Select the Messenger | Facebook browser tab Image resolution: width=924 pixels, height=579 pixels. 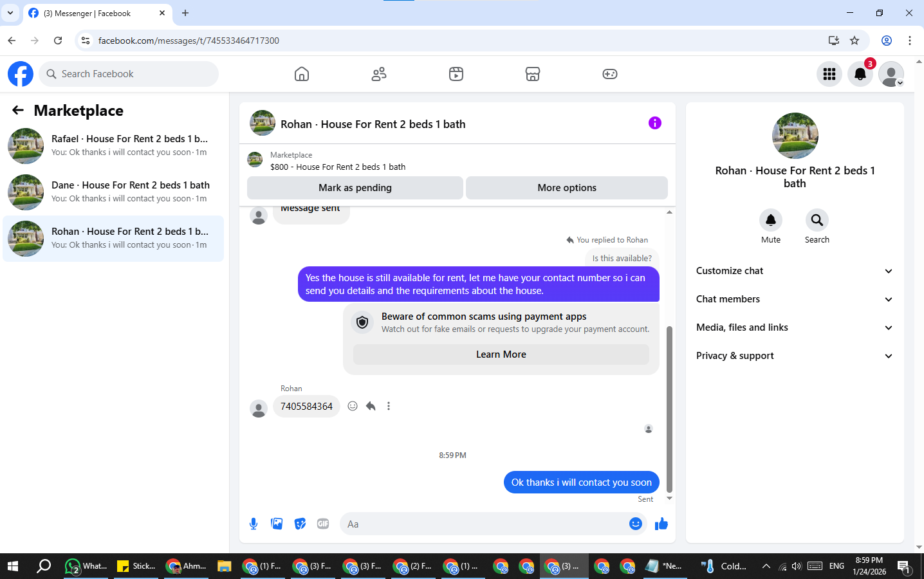click(x=97, y=13)
